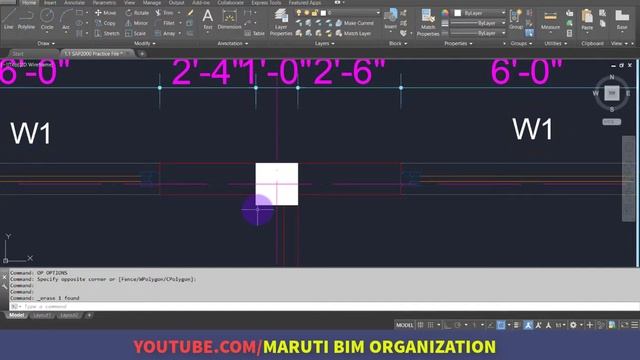Insert a Table from Annotation panel
The image size is (640, 360).
[x=255, y=33]
